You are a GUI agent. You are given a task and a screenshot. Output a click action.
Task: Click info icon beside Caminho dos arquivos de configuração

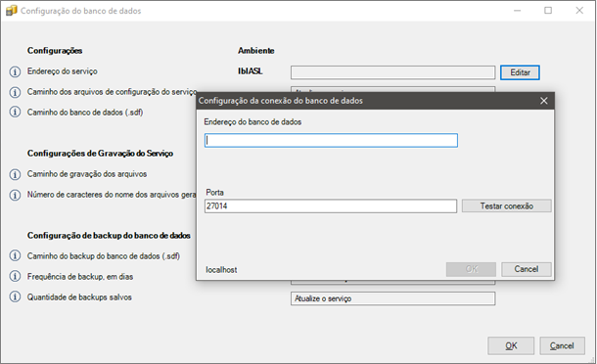pos(15,92)
